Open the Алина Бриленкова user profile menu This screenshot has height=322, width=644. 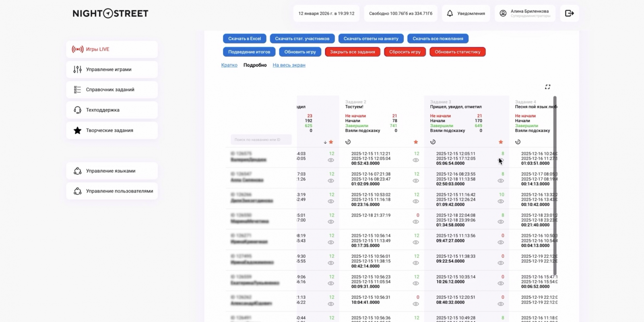pyautogui.click(x=525, y=13)
